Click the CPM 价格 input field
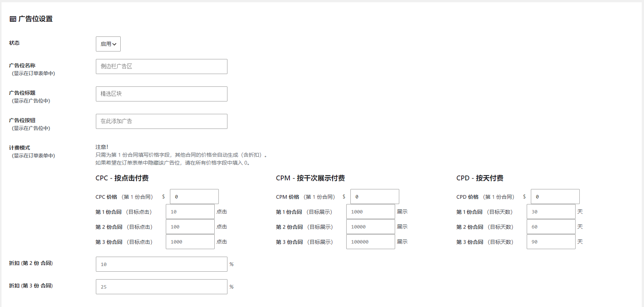The height and width of the screenshot is (307, 644). (x=375, y=197)
